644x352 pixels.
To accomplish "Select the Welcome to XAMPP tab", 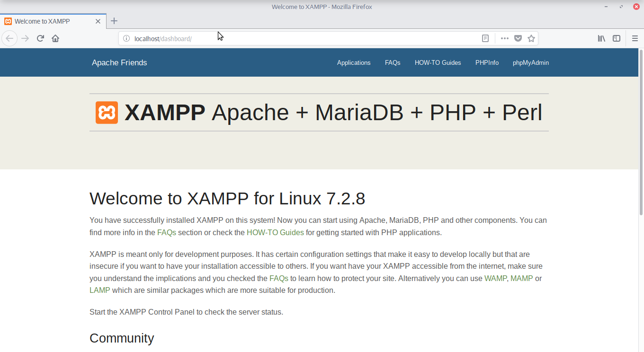I will point(53,21).
